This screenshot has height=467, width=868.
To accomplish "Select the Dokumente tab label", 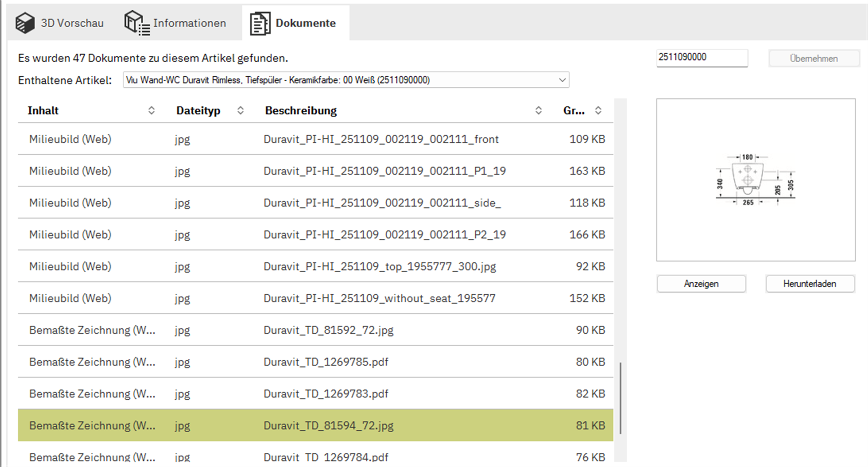I will click(x=305, y=23).
